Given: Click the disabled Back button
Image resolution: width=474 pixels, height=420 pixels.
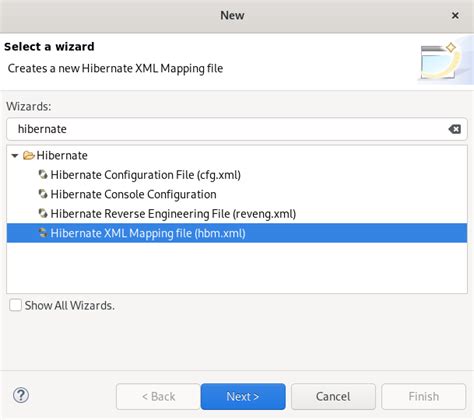Looking at the screenshot, I should tap(158, 396).
